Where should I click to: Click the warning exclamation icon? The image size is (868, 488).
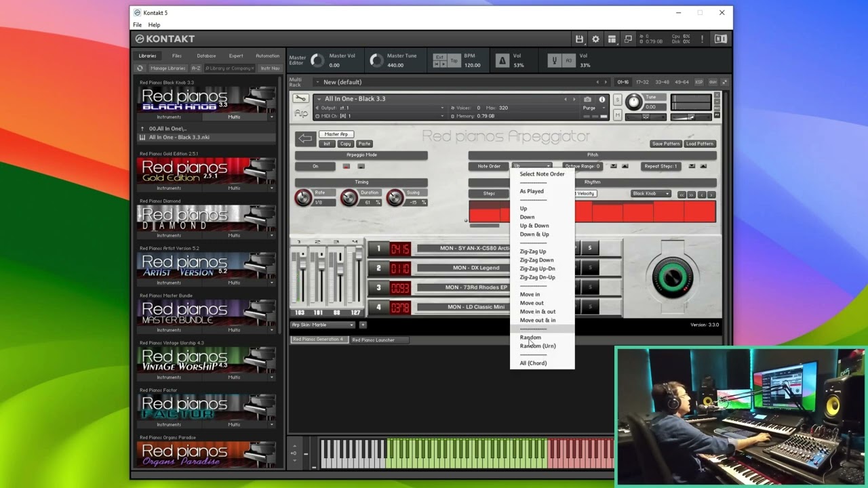tap(702, 39)
